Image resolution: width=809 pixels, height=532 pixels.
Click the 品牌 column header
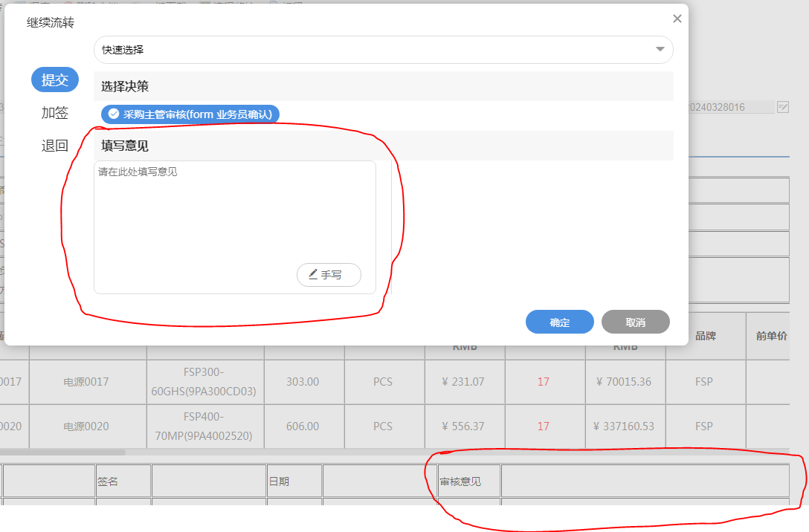(x=706, y=336)
